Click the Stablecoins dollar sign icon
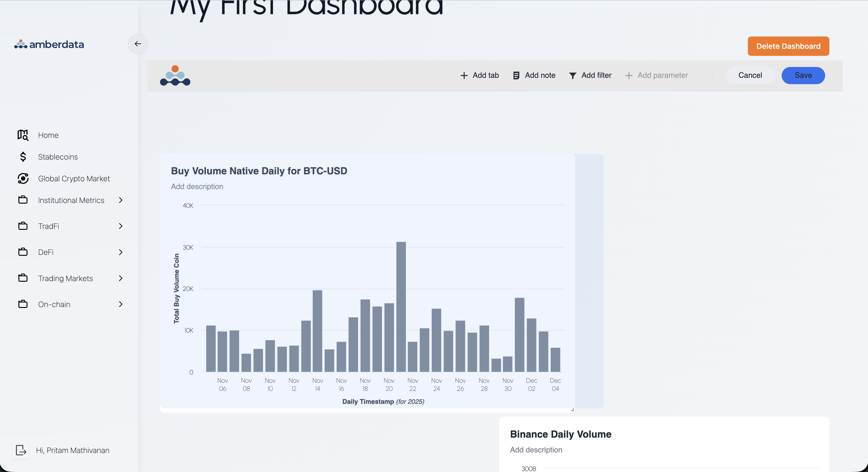868x472 pixels. 23,157
